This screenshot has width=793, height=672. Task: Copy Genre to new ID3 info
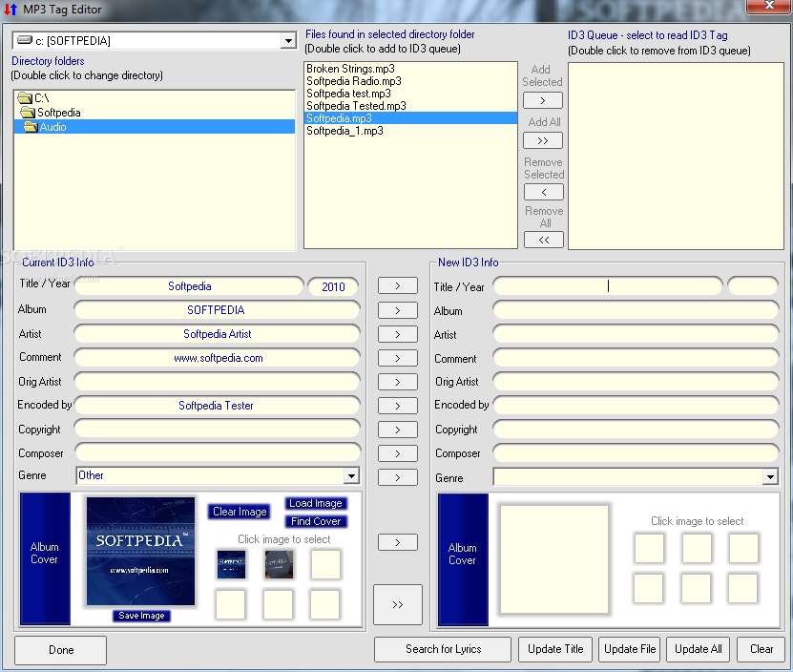[x=398, y=477]
